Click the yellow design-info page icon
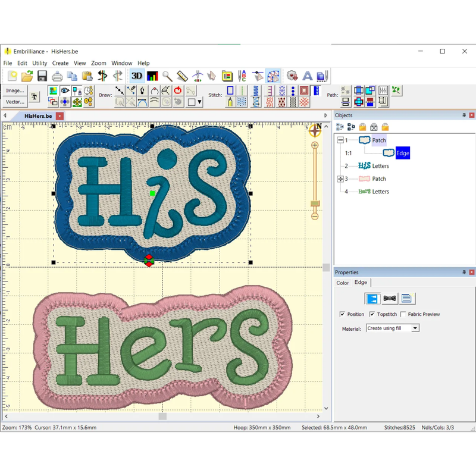The width and height of the screenshot is (476, 476). [227, 76]
